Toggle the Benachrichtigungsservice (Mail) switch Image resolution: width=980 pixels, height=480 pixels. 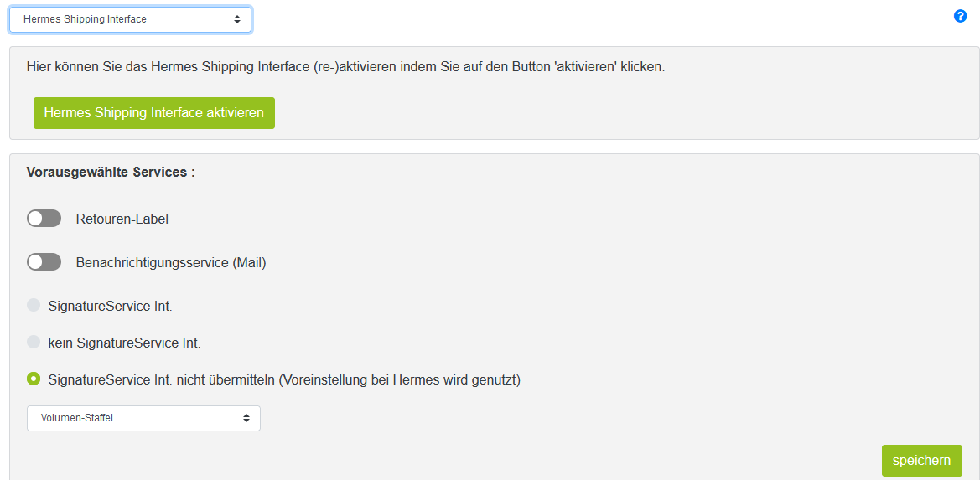pyautogui.click(x=44, y=262)
